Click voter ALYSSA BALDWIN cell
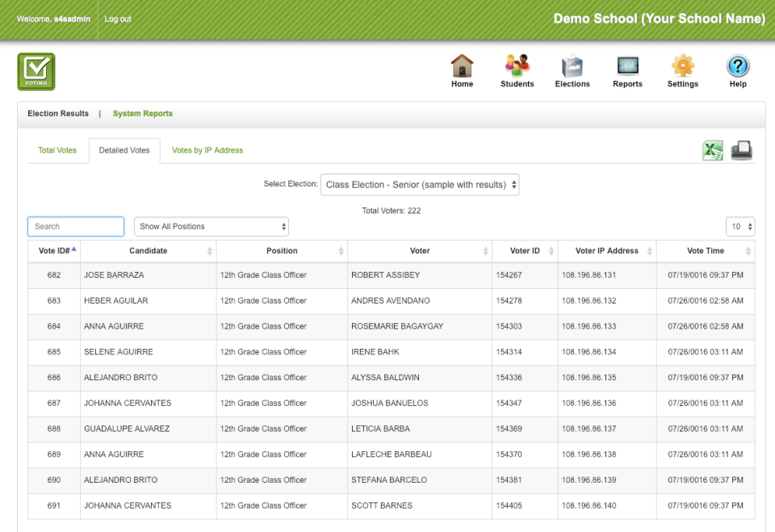Image resolution: width=775 pixels, height=532 pixels. 420,378
